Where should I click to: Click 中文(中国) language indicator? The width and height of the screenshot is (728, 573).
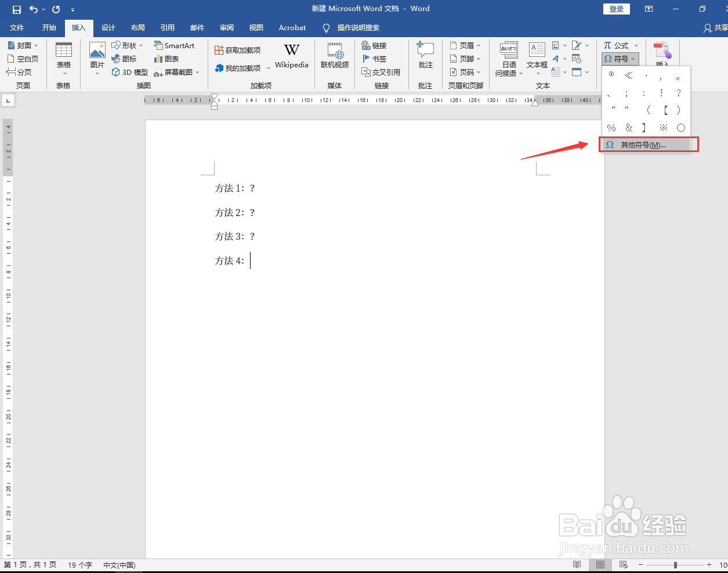pyautogui.click(x=119, y=565)
